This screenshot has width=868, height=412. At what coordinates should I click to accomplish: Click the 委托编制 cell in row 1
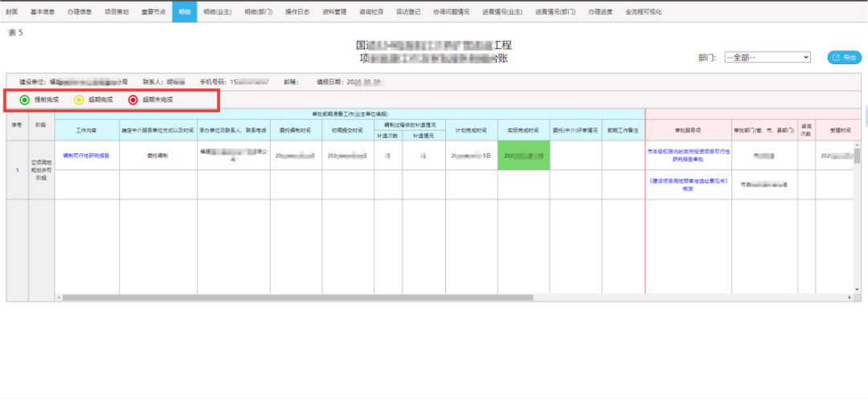tap(158, 155)
